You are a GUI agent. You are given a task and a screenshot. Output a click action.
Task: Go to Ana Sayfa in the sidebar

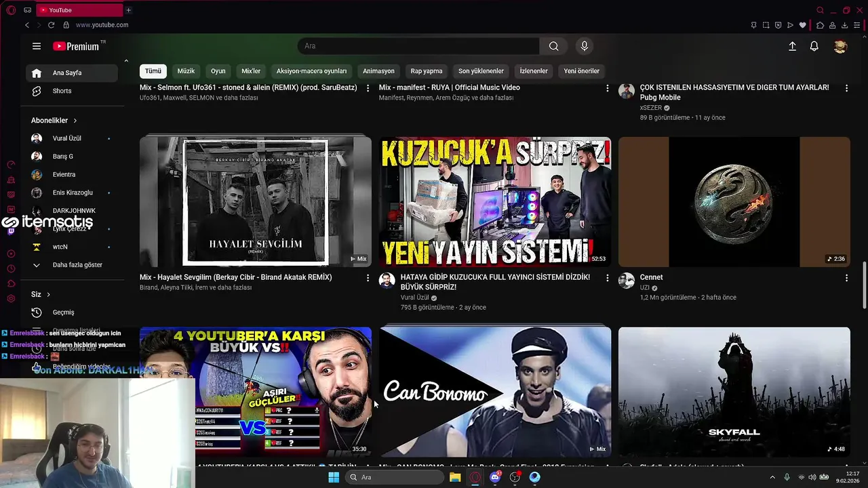73,73
